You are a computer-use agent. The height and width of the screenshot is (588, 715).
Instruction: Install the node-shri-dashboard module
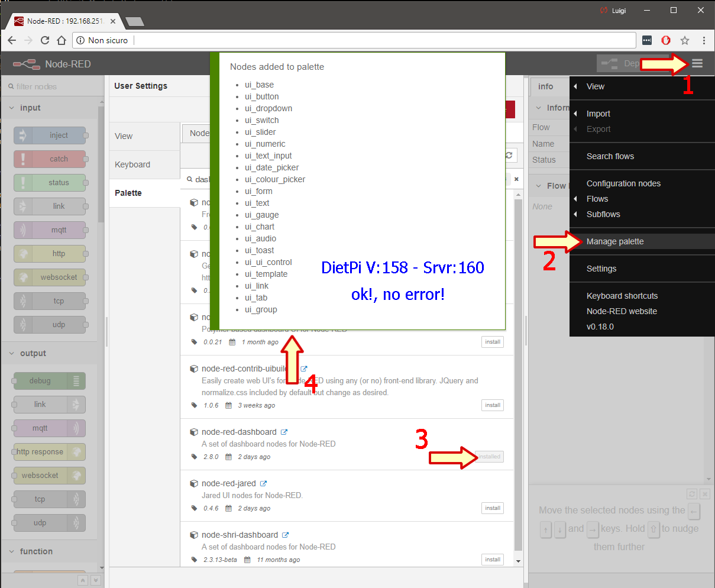[x=493, y=560]
